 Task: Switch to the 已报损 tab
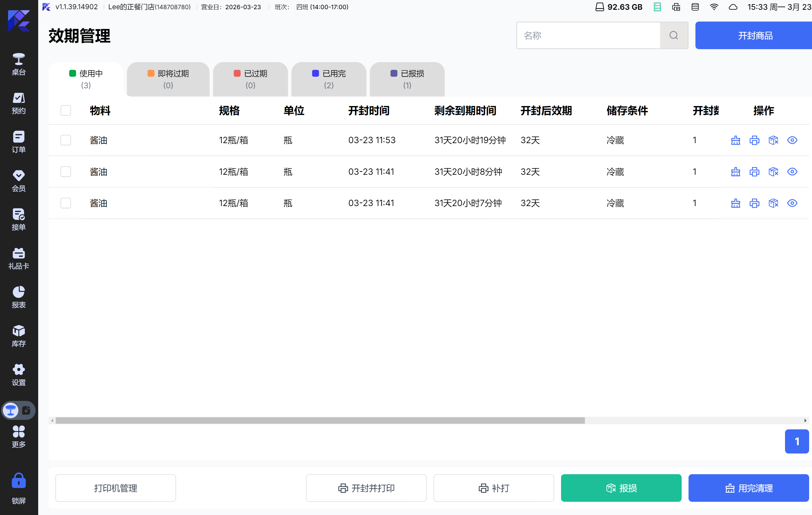407,79
